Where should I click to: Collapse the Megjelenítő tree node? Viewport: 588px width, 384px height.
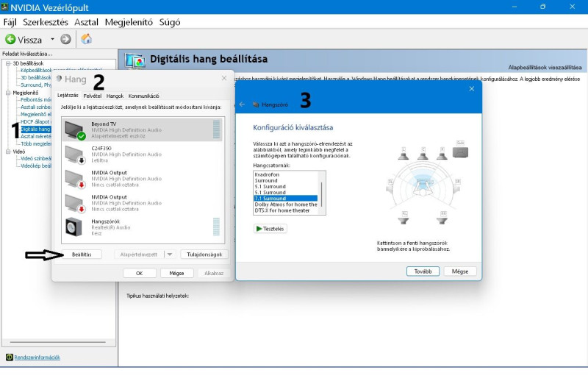tap(8, 93)
